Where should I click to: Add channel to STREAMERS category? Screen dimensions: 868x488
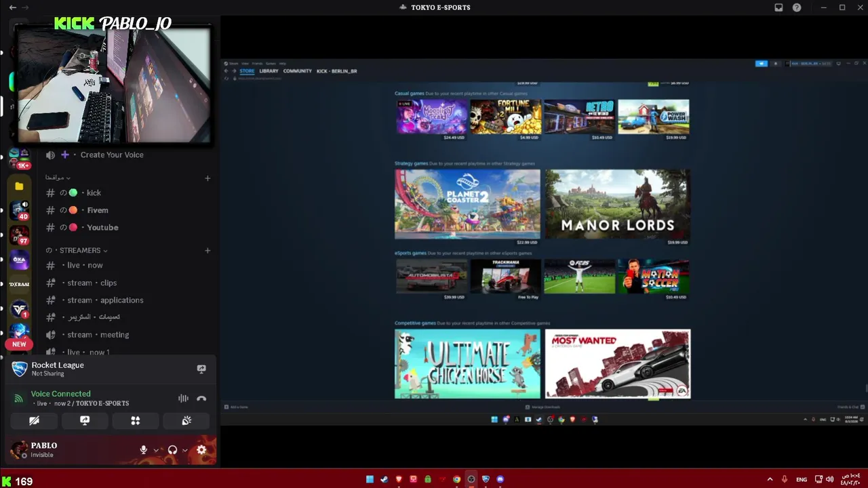pyautogui.click(x=208, y=250)
